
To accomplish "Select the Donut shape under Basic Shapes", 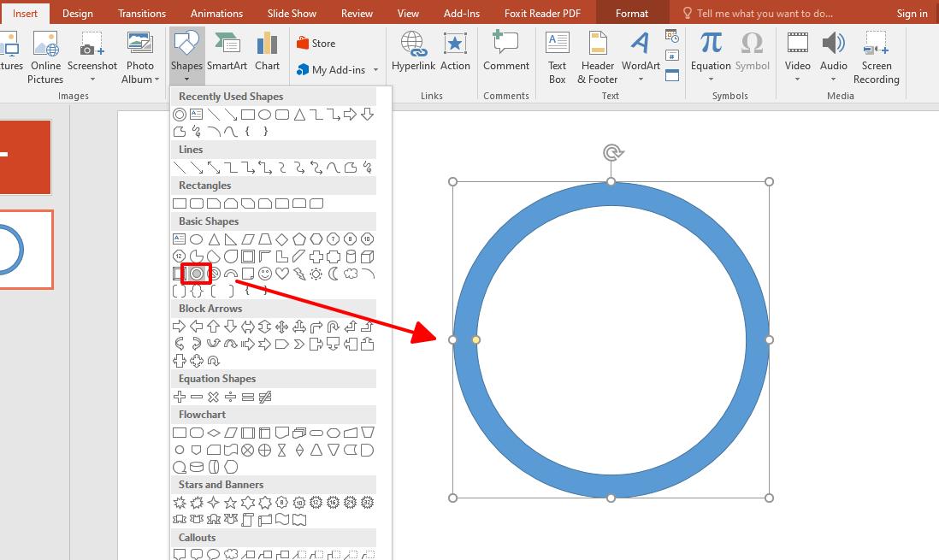I will click(x=197, y=273).
